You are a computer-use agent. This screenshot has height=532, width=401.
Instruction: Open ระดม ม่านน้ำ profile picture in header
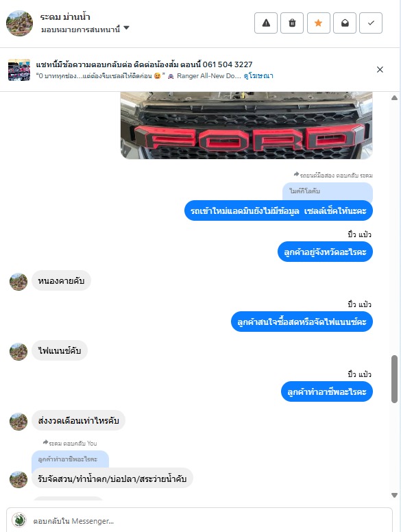(20, 23)
